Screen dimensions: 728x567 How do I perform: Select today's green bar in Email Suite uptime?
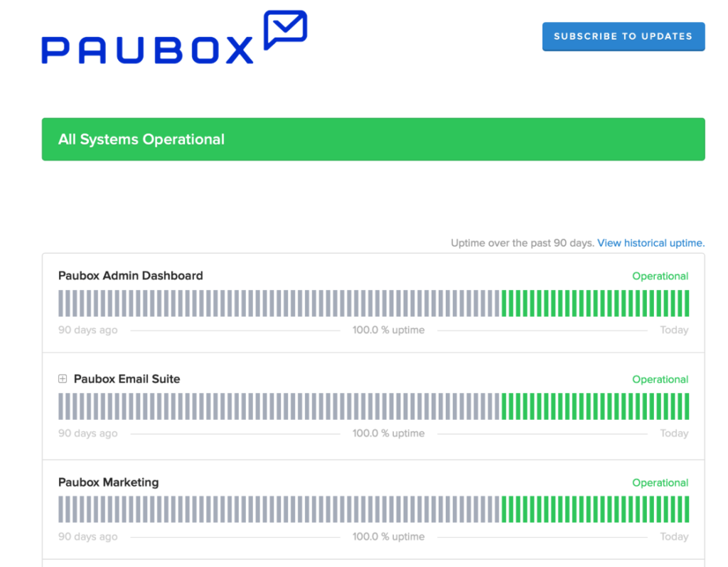click(686, 406)
